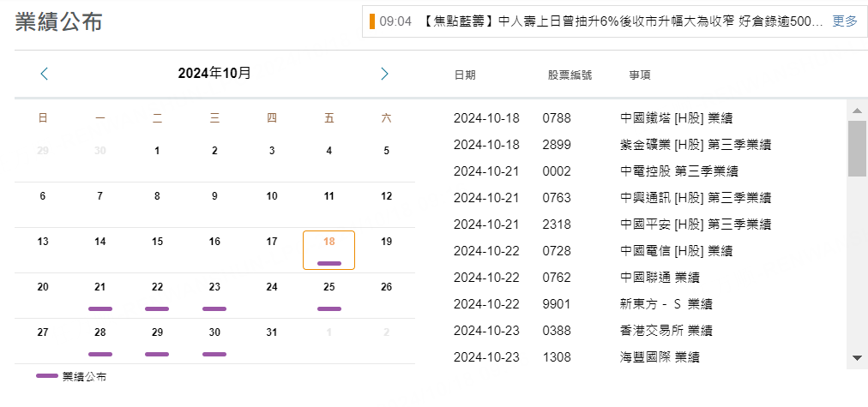The height and width of the screenshot is (407, 868).
Task: Choose October 30 in the calendar
Action: pos(214,339)
